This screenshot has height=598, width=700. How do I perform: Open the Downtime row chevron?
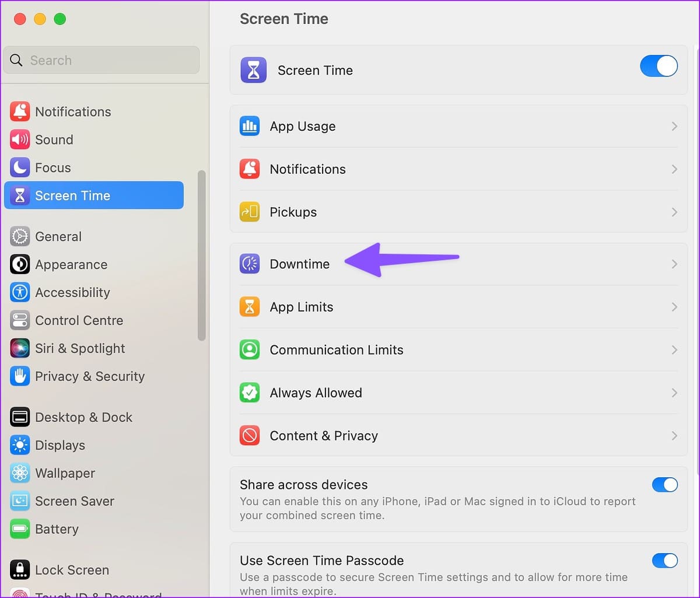point(674,264)
